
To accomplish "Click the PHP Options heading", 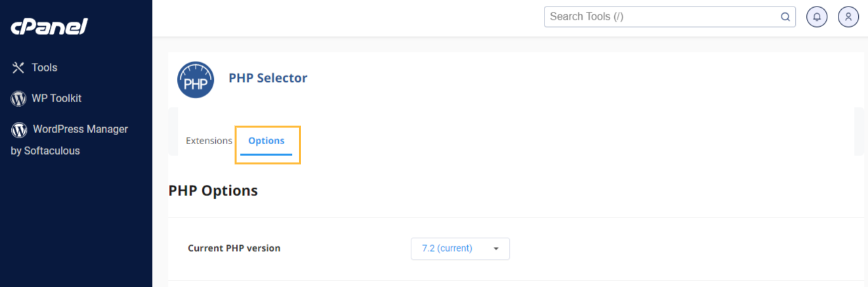I will tap(213, 191).
